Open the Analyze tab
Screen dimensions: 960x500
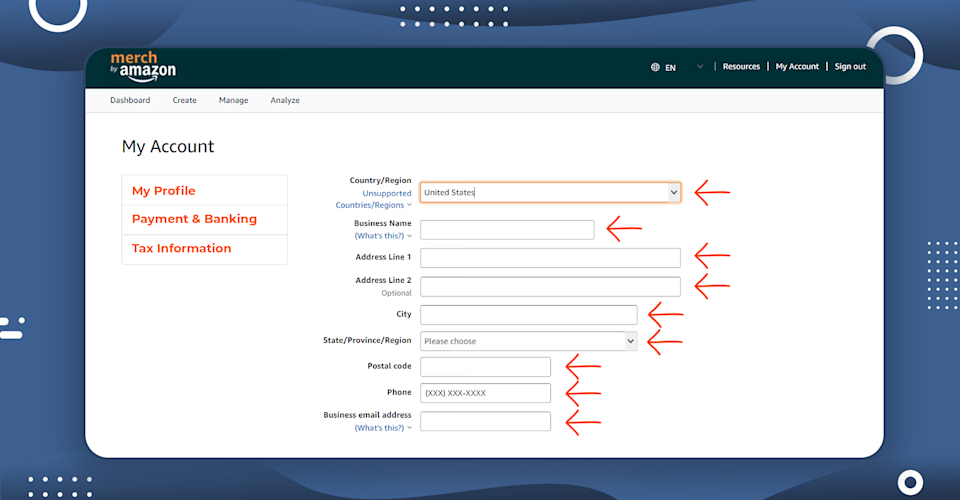(285, 100)
